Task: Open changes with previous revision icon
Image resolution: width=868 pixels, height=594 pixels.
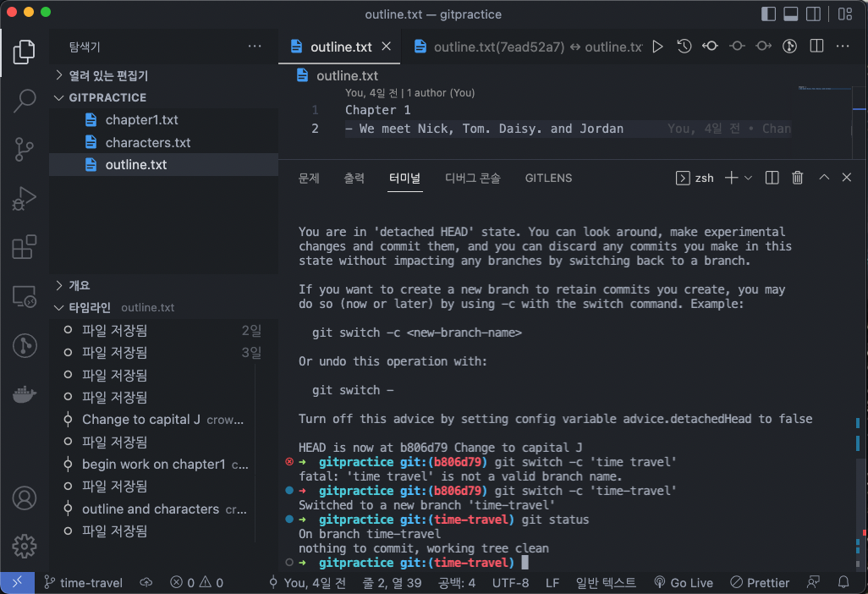Action: pos(711,47)
